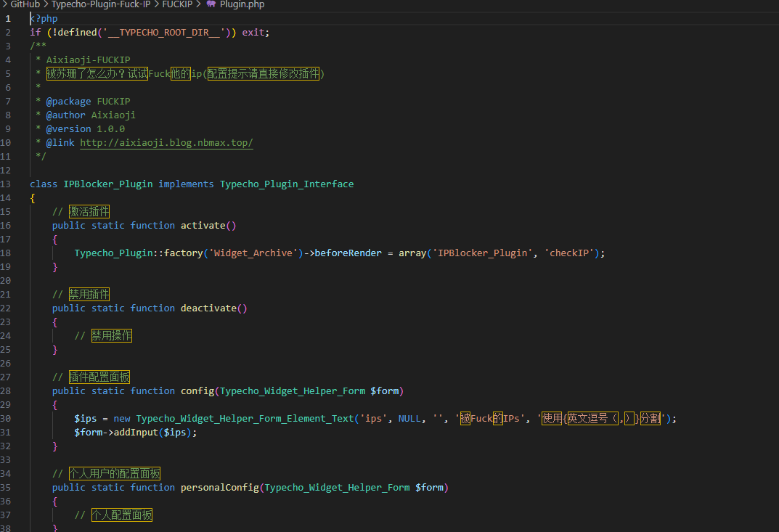Open the Typecho-Plugin-Fuck-IP breadcrumb
Image resolution: width=779 pixels, height=532 pixels.
(x=100, y=4)
